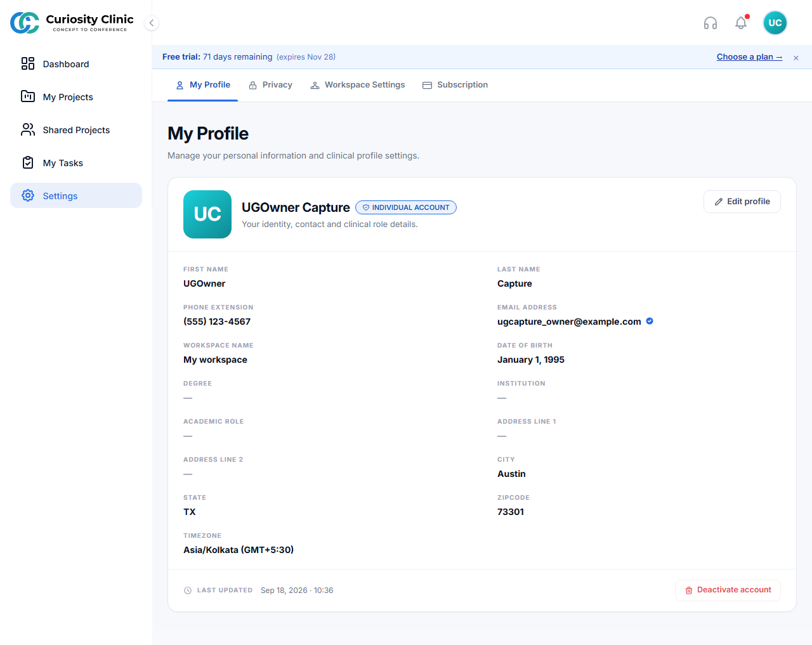Click the date of birth January 1, 1995
The height and width of the screenshot is (645, 812).
click(531, 360)
